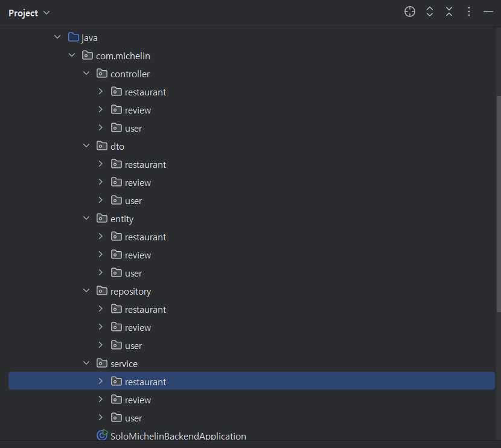The width and height of the screenshot is (501, 448).
Task: Select the java source folder icon
Action: [x=74, y=37]
